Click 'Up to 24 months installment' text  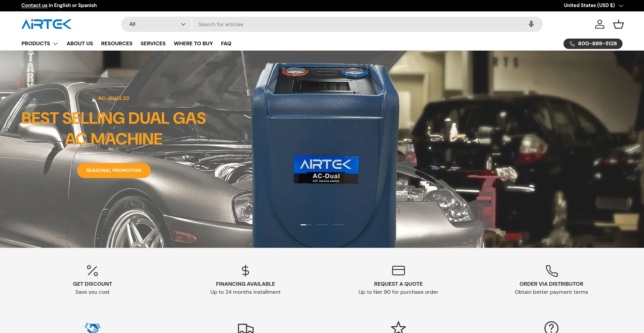coord(246,292)
